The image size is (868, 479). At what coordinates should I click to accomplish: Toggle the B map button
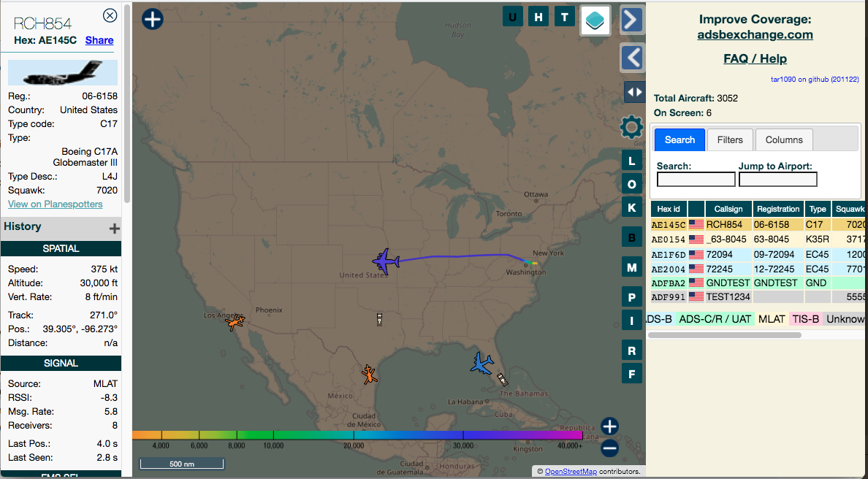631,238
